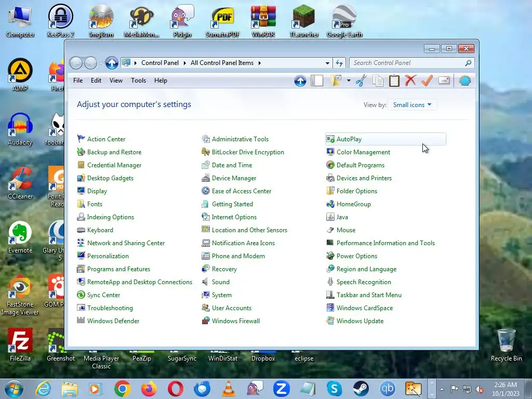
Task: Expand the arrow after All Control Panel Items
Action: coord(260,63)
